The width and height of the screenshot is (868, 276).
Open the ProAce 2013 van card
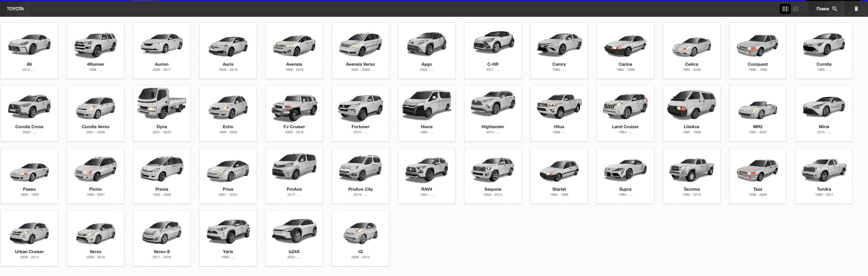[x=294, y=176]
